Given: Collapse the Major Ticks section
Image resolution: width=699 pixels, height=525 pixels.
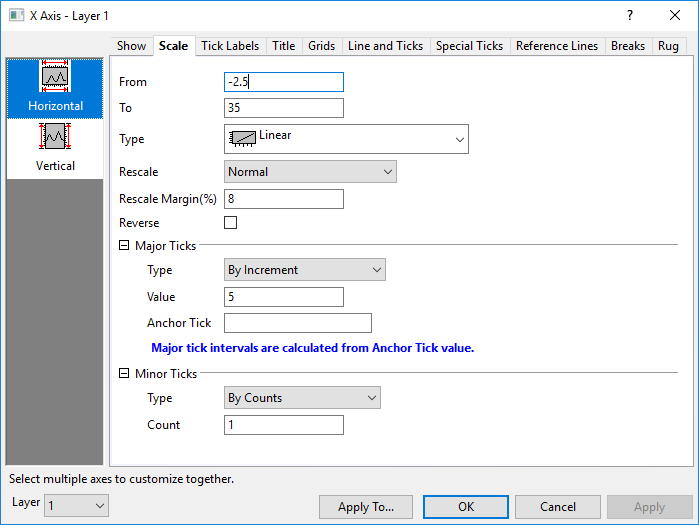Looking at the screenshot, I should coord(124,245).
